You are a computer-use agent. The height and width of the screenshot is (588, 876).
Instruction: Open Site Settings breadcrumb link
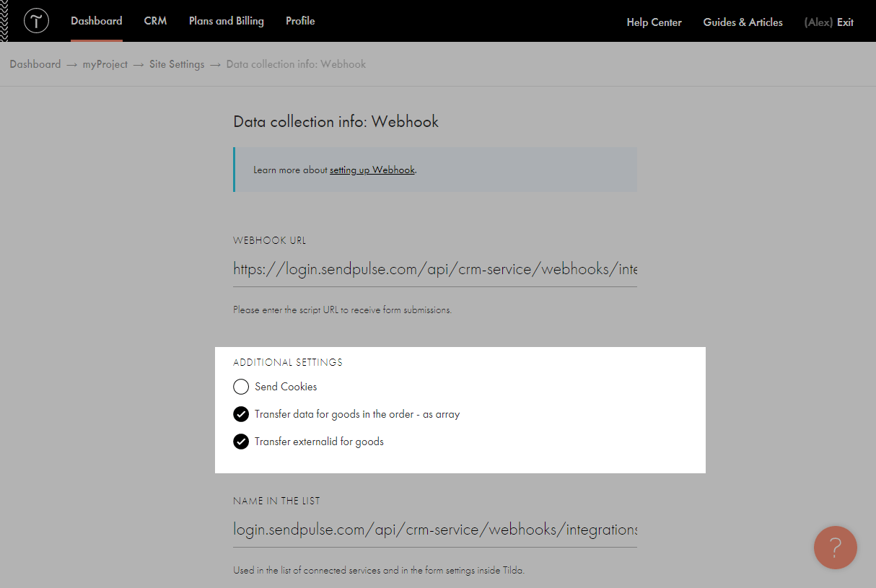177,64
